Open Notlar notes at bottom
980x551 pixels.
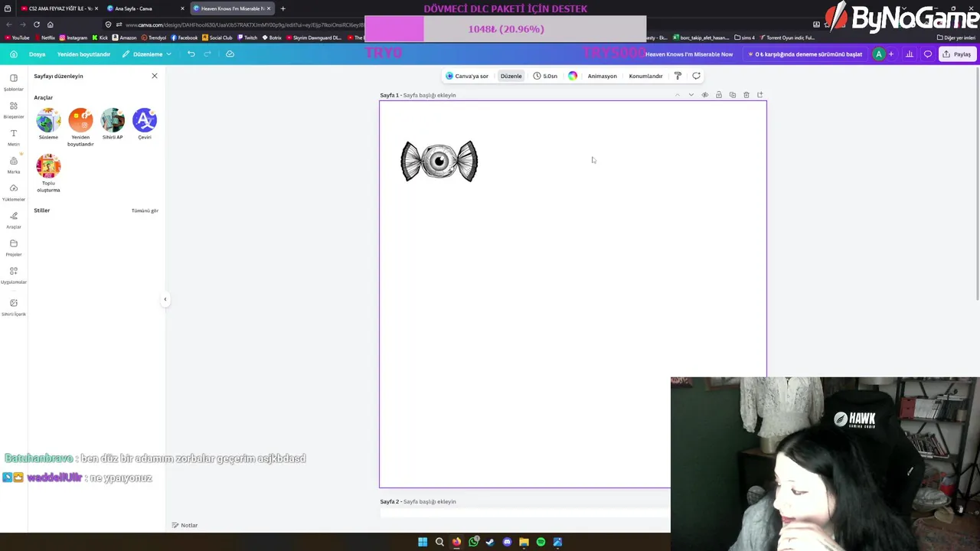pyautogui.click(x=185, y=525)
